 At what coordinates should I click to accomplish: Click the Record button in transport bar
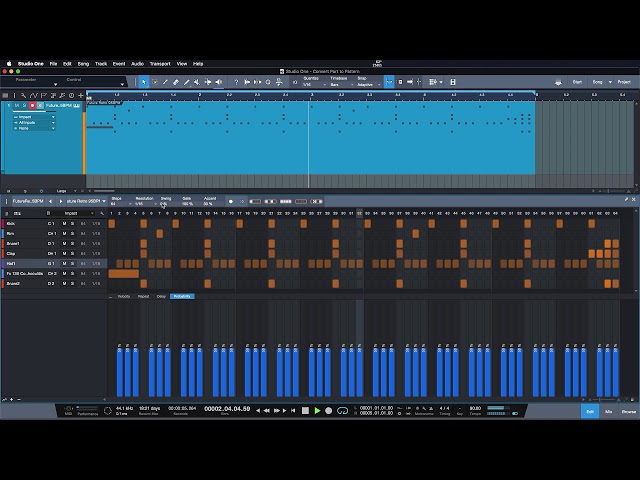[329, 411]
